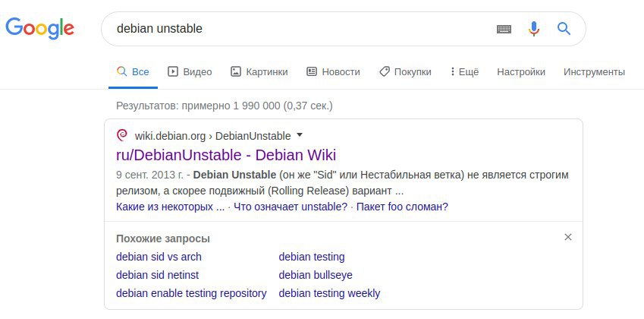Click the video play icon beside Видео
The image size is (644, 319).
click(173, 71)
